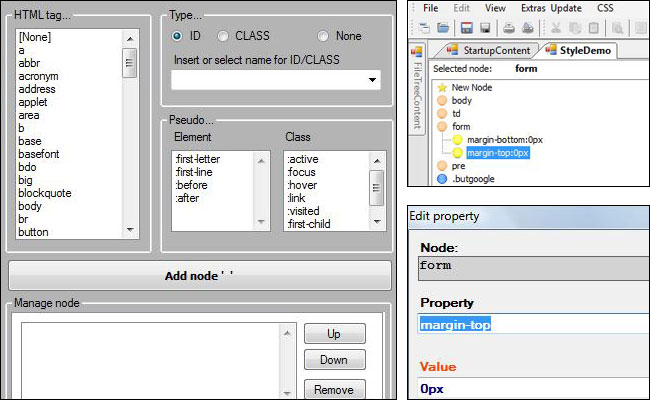The height and width of the screenshot is (400, 650).
Task: Click the blue circle icon next to .butgoogle
Action: 442,179
